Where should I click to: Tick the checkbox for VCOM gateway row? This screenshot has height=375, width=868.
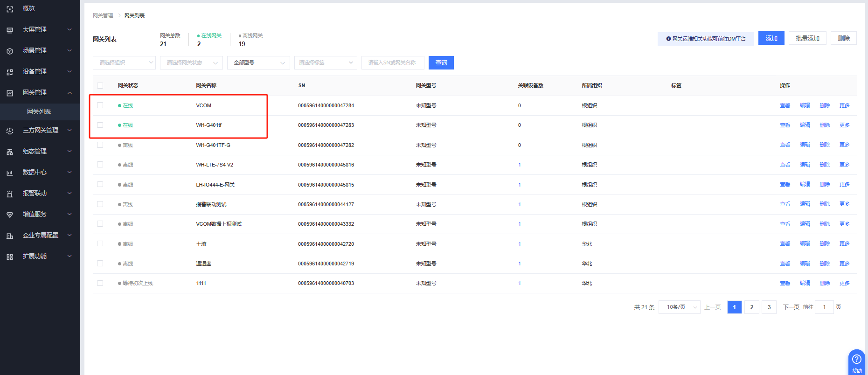100,105
